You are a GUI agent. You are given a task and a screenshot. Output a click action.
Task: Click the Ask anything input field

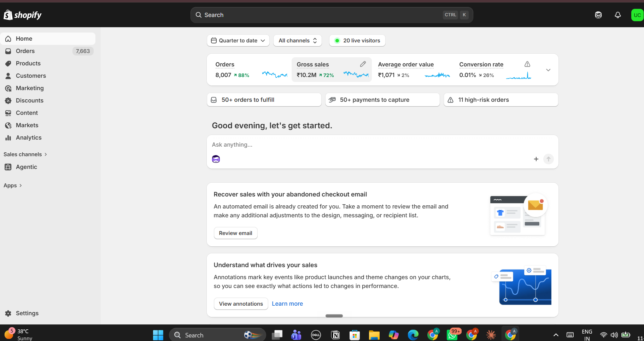coord(382,145)
